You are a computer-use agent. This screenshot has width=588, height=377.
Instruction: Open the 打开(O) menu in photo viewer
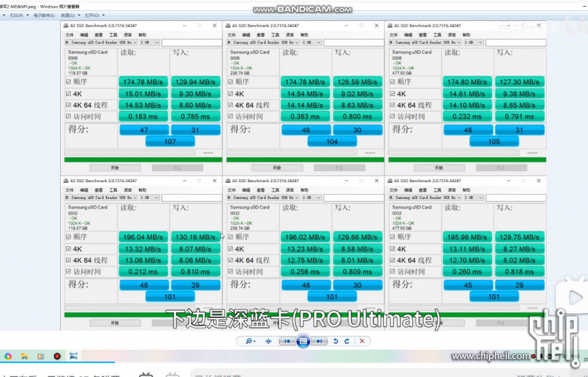coord(94,16)
